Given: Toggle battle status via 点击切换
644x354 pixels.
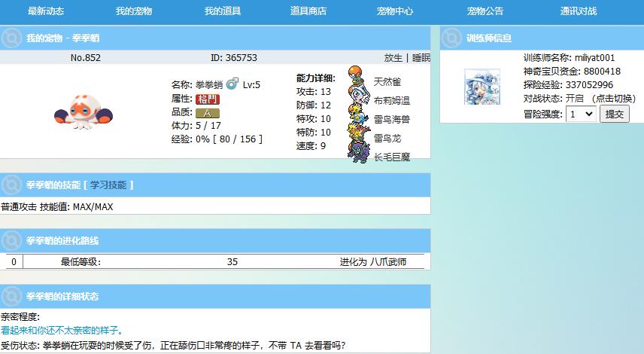Looking at the screenshot, I should [614, 98].
